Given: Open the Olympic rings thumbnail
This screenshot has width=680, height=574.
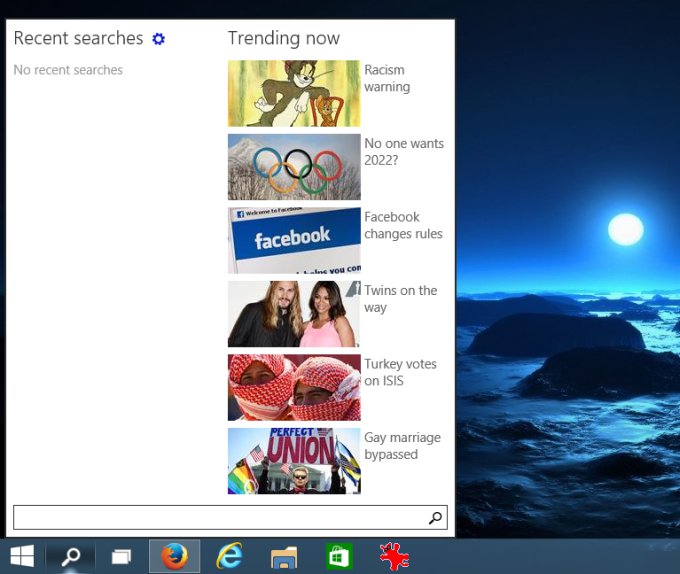Looking at the screenshot, I should [294, 167].
